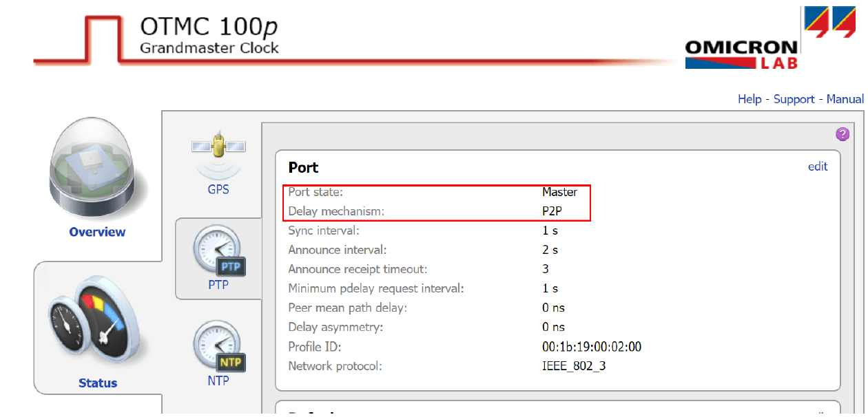Click the Profile ID value
Viewport: 868px width, 417px height.
coord(591,346)
